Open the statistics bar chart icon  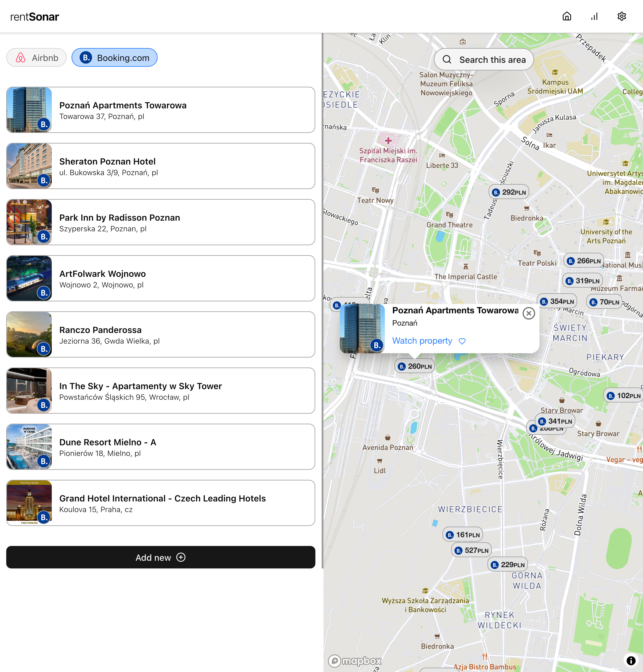pos(594,16)
